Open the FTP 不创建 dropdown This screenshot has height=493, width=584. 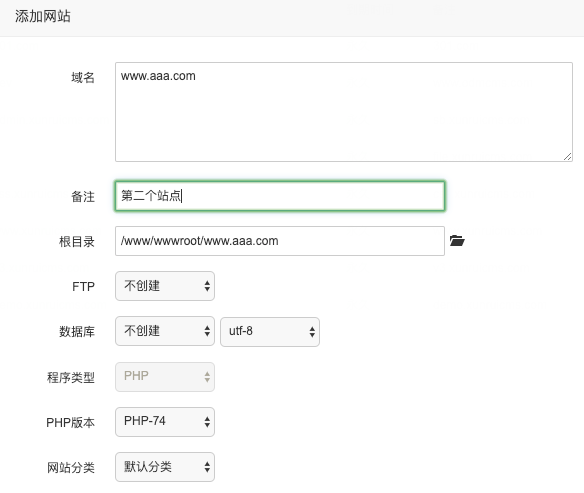click(x=165, y=286)
